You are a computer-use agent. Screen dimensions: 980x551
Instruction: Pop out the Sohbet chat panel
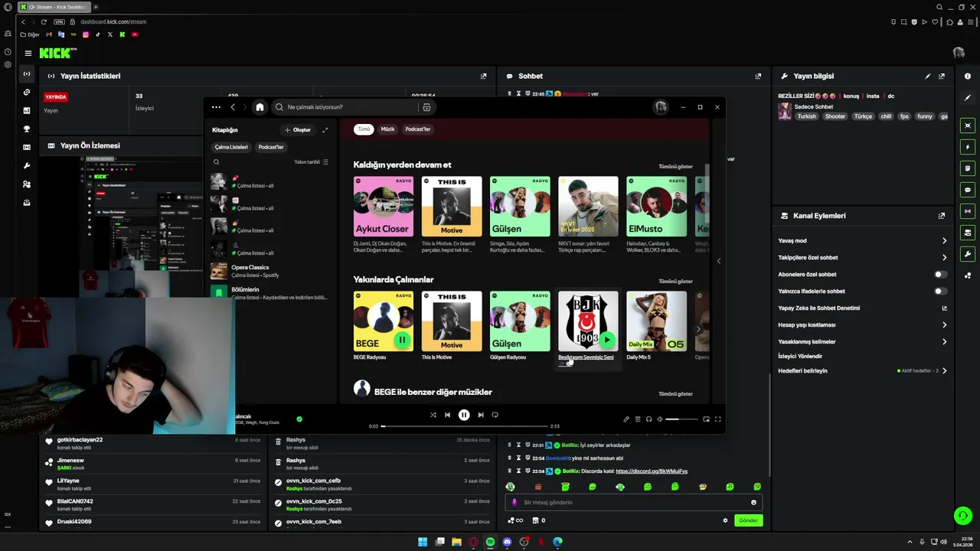coord(758,77)
